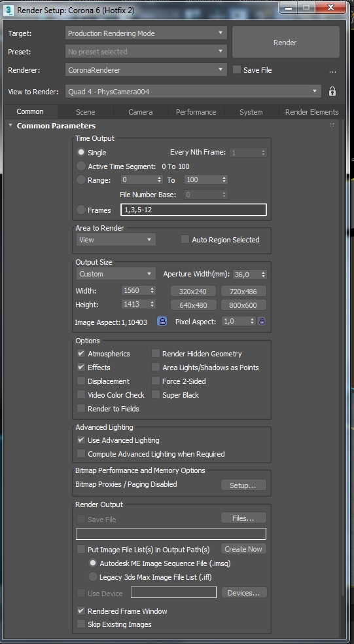
Task: Enable Put Image File List(s) checkbox
Action: click(x=81, y=549)
